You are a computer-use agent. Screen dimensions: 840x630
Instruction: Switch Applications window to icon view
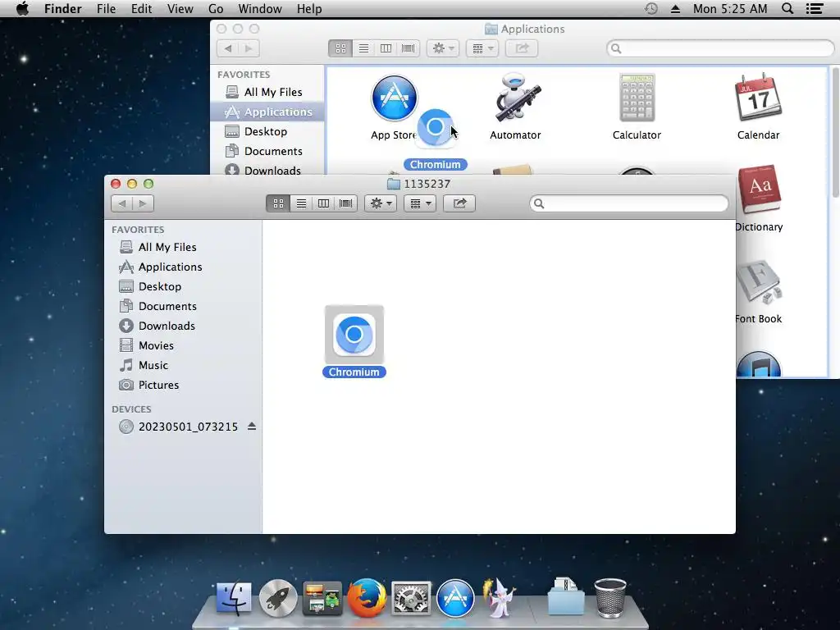tap(340, 48)
